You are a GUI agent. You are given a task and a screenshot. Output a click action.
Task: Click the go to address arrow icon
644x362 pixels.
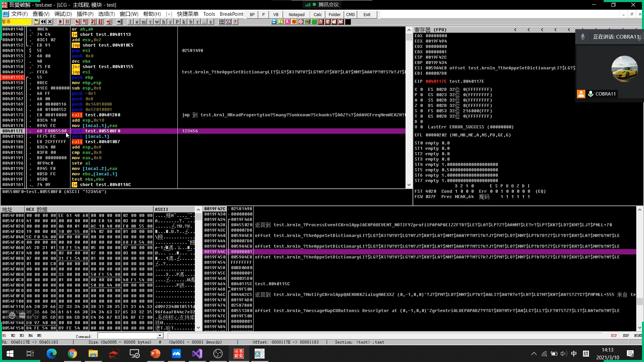point(119,22)
